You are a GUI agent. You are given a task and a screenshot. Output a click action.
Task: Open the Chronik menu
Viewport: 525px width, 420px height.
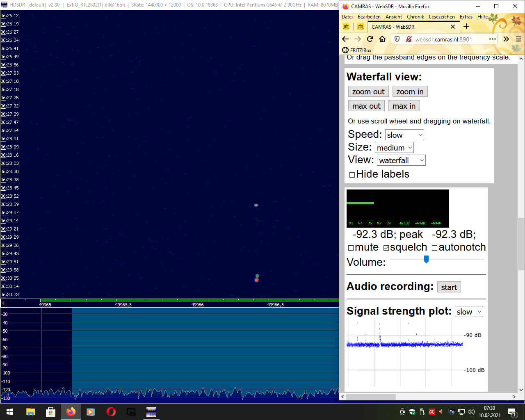pos(415,17)
